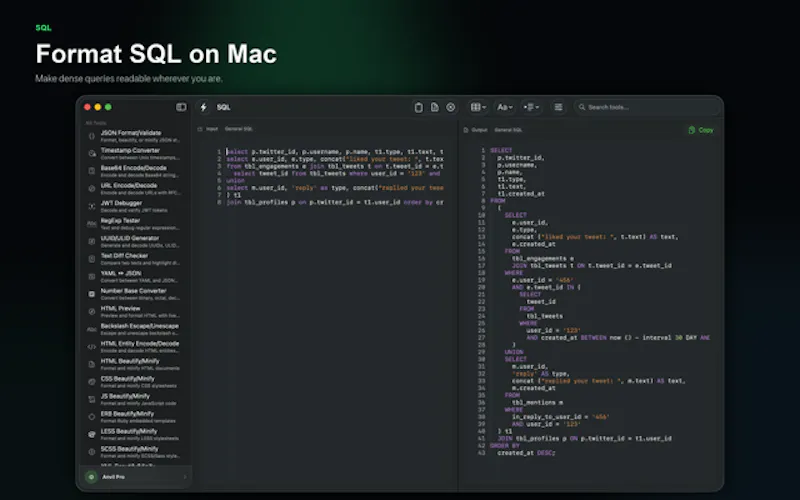The image size is (800, 500).
Task: Click the magnifier icon in search field
Action: click(x=582, y=107)
